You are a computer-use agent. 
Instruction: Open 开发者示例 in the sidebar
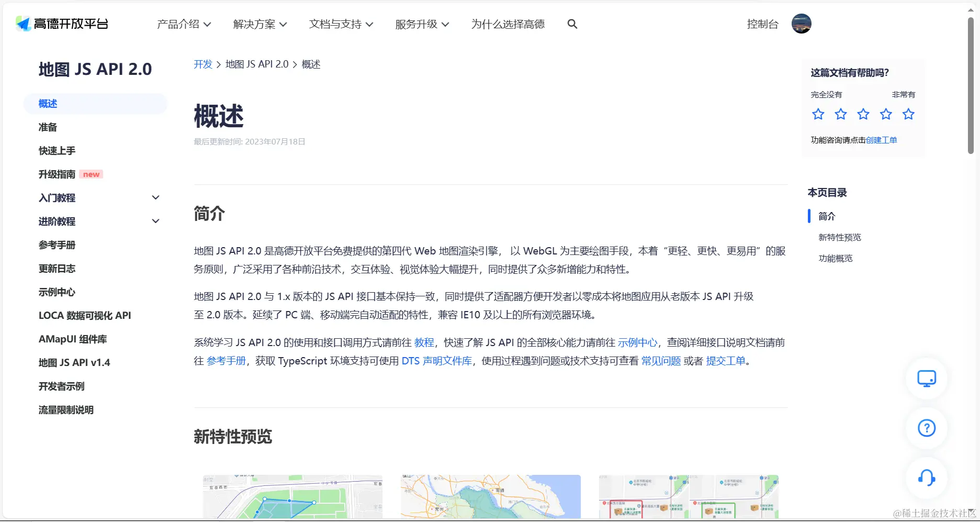pyautogui.click(x=62, y=386)
